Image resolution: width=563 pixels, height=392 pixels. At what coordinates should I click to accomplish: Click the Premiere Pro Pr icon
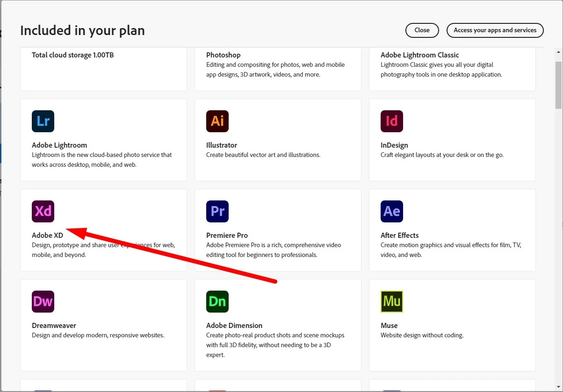[x=217, y=212]
